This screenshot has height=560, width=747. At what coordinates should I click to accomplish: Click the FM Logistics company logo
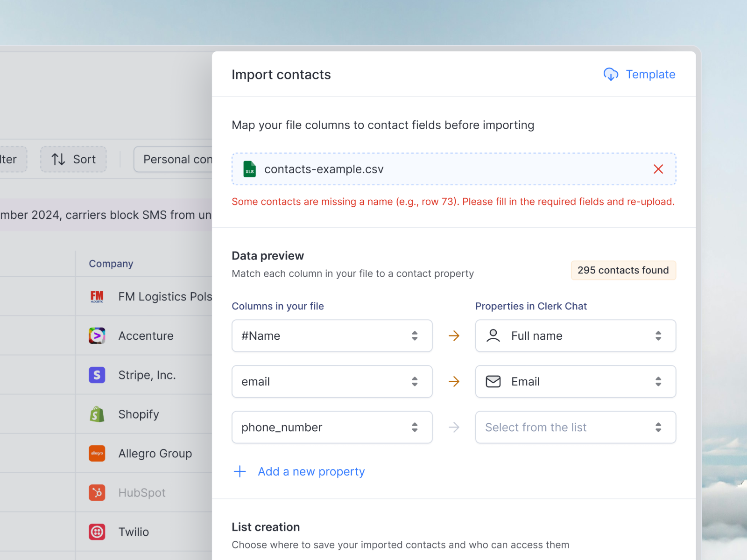coord(97,297)
